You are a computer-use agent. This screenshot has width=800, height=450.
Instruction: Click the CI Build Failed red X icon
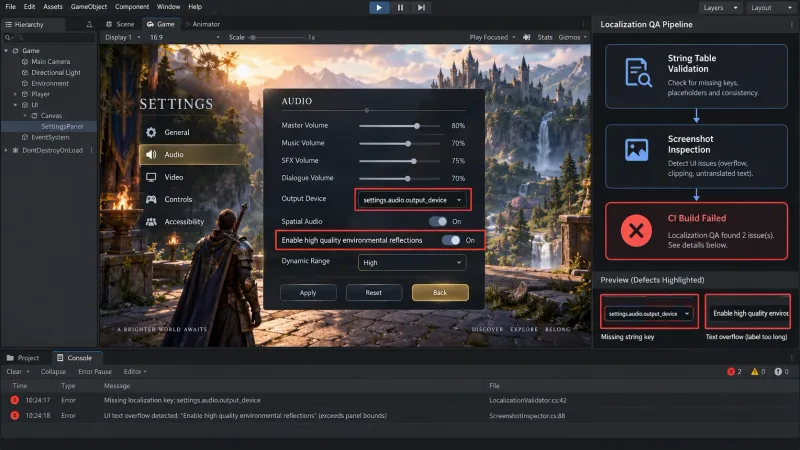tap(636, 231)
